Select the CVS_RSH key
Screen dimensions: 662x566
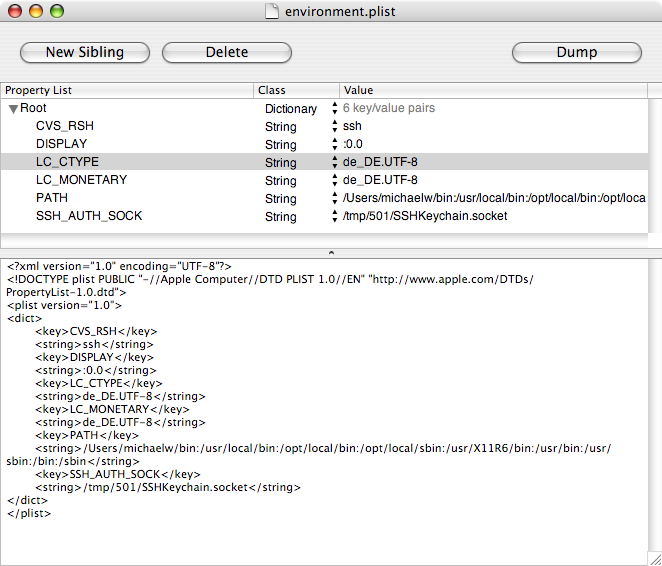pyautogui.click(x=65, y=126)
